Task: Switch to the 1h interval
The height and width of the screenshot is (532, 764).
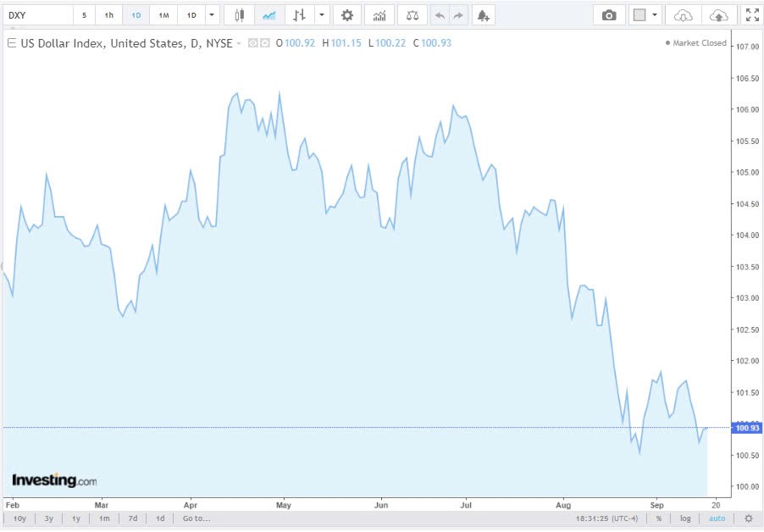Action: pyautogui.click(x=108, y=14)
